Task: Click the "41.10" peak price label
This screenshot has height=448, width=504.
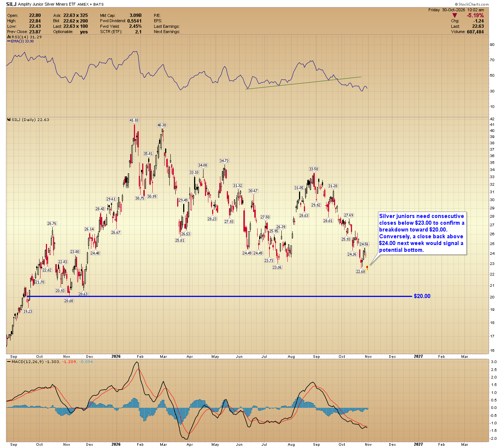Action: point(134,120)
